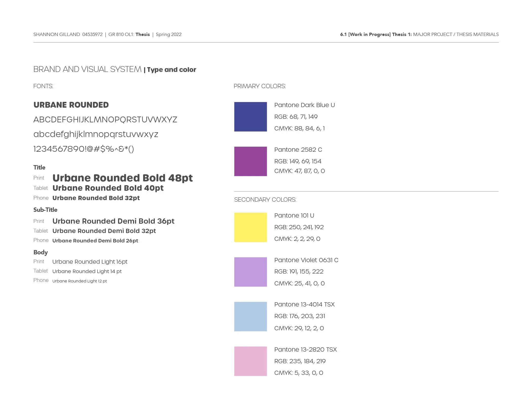This screenshot has height=418, width=532.
Task: Click the purple Pantone 2582 C swatch
Action: (x=250, y=161)
